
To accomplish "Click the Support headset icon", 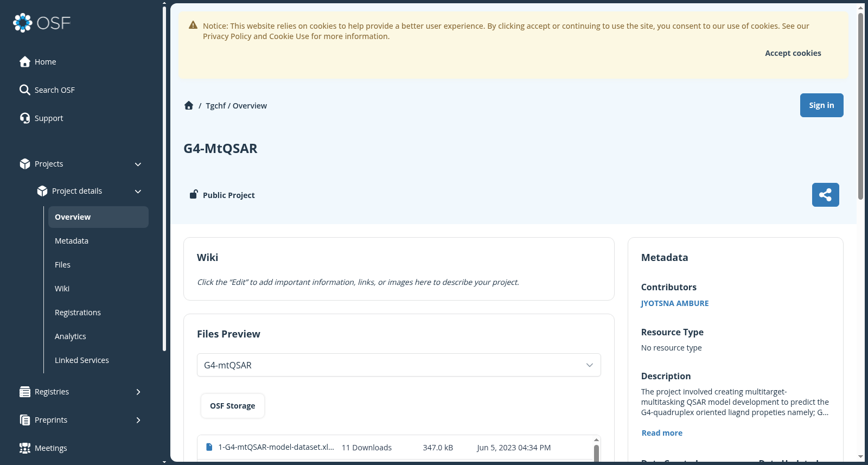I will (25, 118).
